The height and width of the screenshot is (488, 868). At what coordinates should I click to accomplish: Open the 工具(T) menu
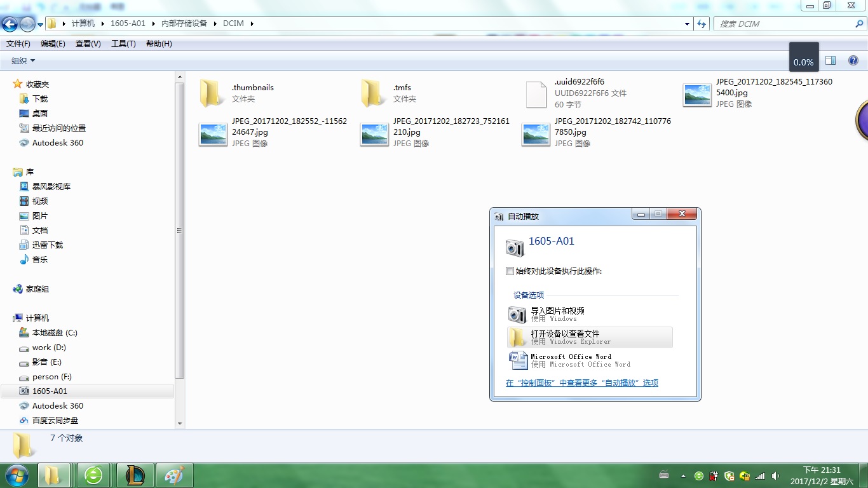click(123, 44)
